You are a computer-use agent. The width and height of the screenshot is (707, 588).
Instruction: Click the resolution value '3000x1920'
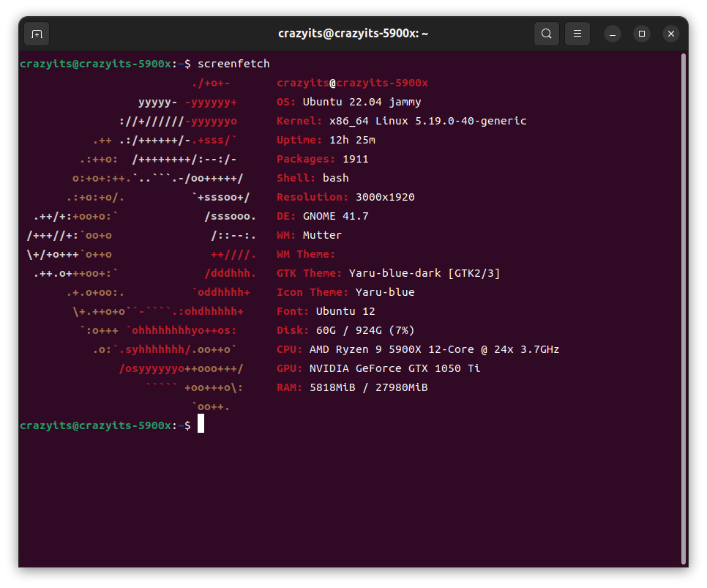[x=385, y=197]
